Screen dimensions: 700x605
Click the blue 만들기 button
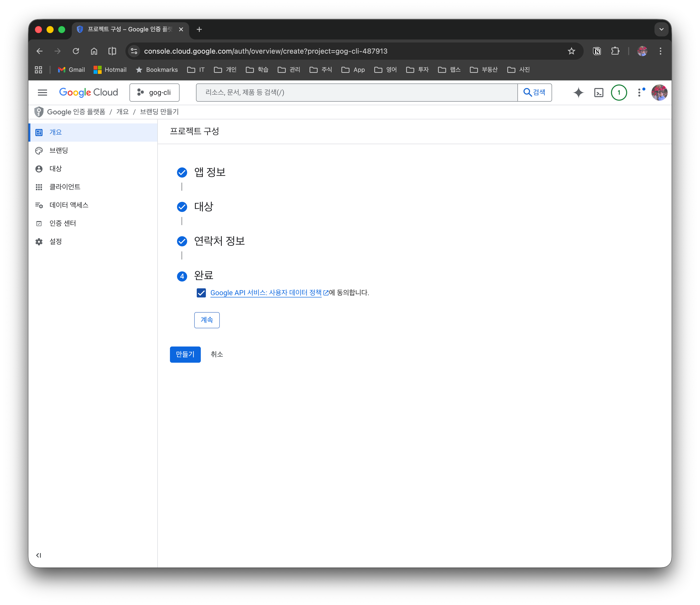pos(185,354)
